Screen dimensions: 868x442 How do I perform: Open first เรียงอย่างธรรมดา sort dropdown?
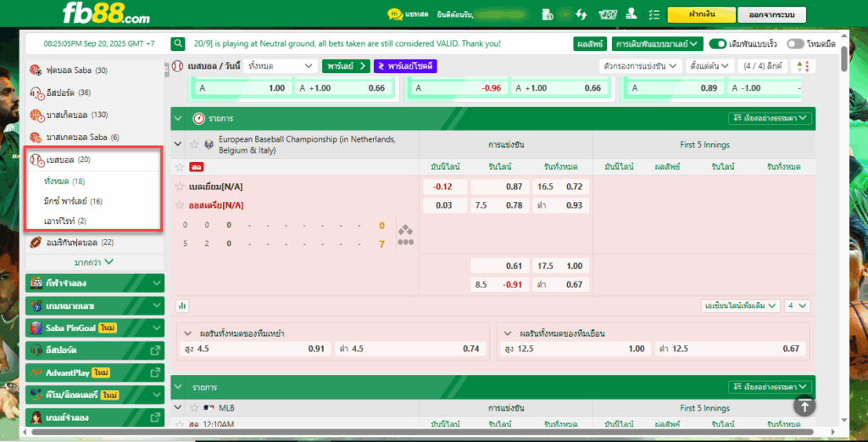tap(770, 118)
